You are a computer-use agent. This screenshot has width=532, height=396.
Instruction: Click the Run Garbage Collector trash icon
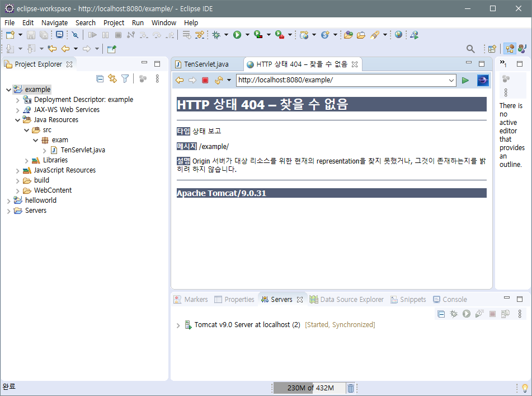(x=351, y=388)
